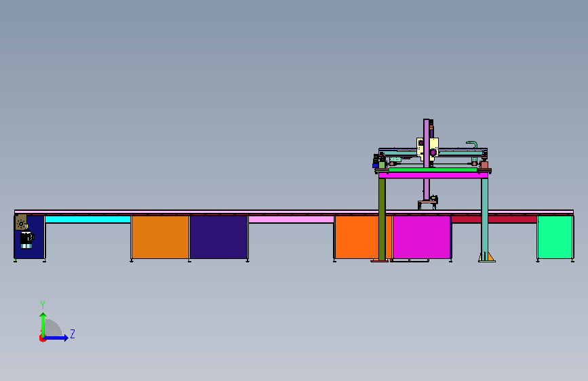Select the teal curved hose above the gantry
This screenshot has width=588, height=381.
(x=472, y=144)
